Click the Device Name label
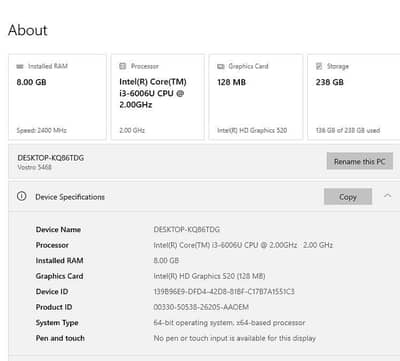 (x=58, y=229)
